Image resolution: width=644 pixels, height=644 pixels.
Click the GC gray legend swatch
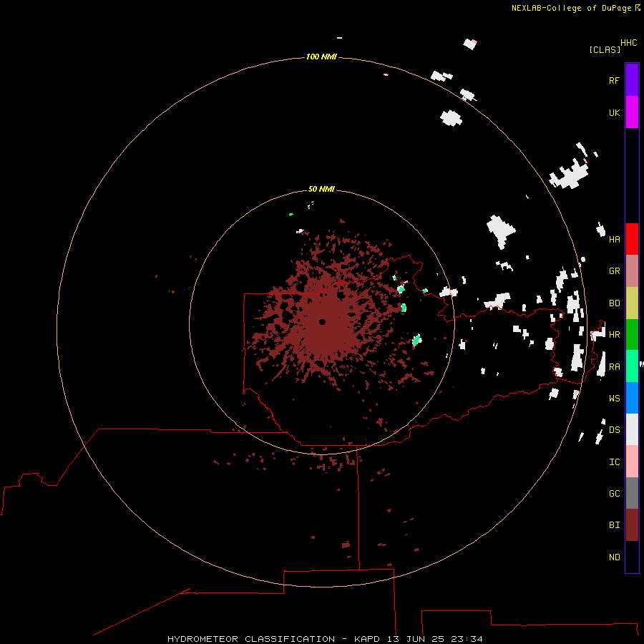click(632, 493)
